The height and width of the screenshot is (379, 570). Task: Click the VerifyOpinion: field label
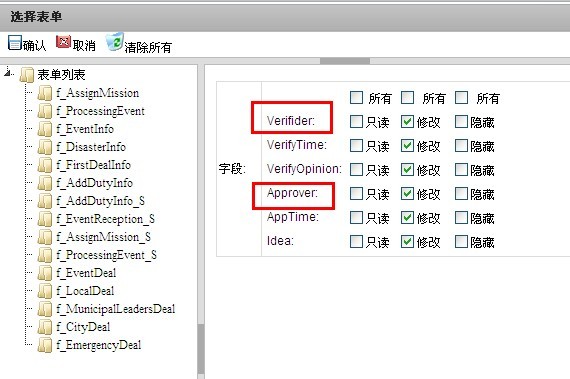(x=304, y=169)
